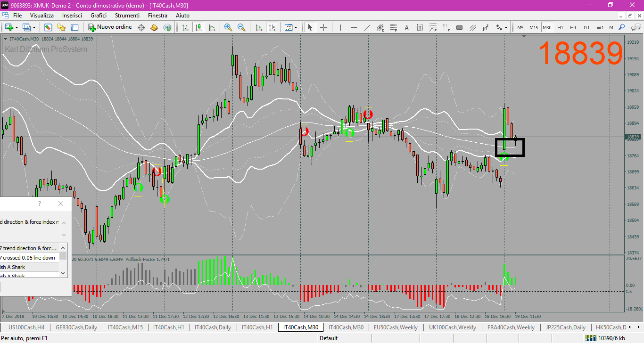Select the Andrews pitchfork tool
Viewport: 644px width, 343px height.
[486, 27]
